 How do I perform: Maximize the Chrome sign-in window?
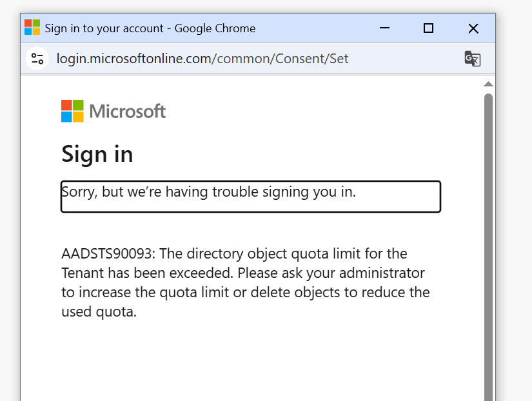429,28
